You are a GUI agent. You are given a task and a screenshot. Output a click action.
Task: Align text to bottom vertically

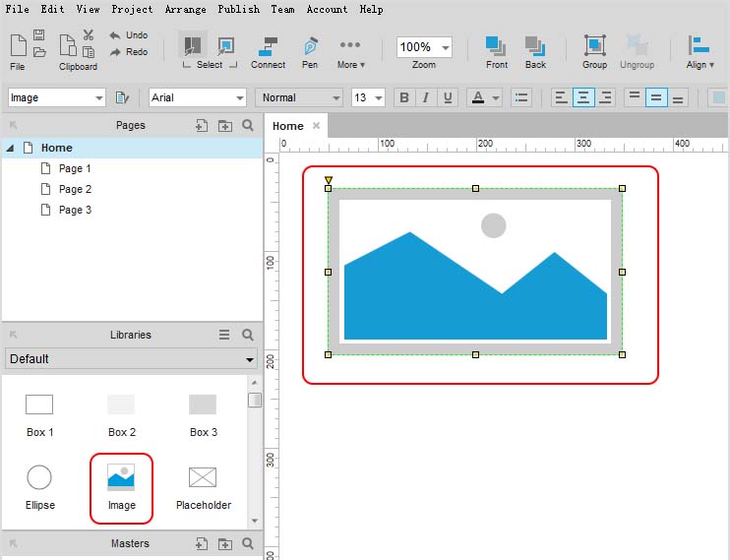[678, 97]
